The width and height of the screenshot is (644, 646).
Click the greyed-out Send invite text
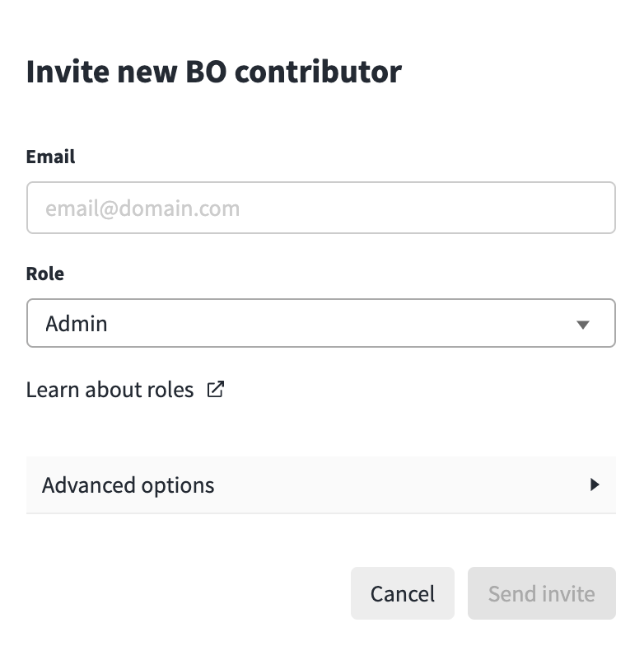coord(542,593)
